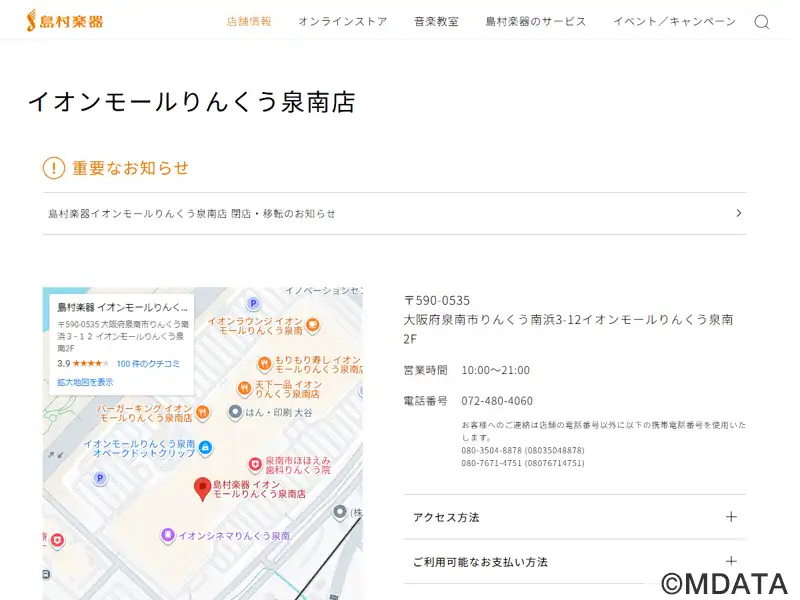Click the Shimamura Gakki logo
Screen dimensions: 800x600
[x=64, y=21]
